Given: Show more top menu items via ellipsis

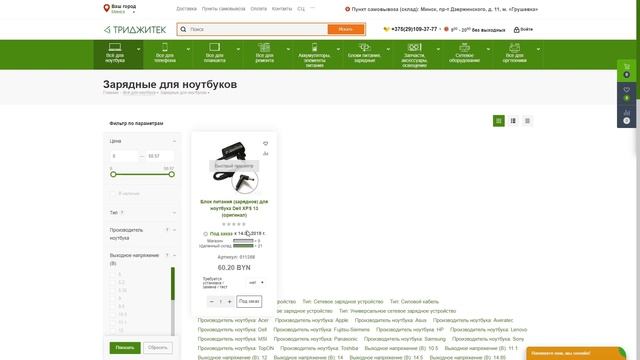Looking at the screenshot, I should coord(313,8).
